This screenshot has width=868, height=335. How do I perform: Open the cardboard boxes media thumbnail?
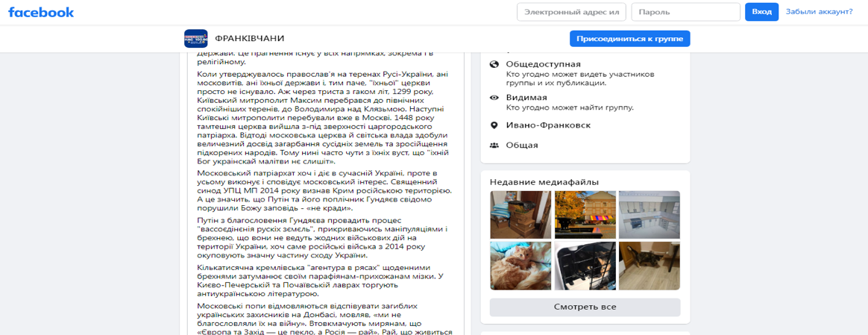click(521, 214)
